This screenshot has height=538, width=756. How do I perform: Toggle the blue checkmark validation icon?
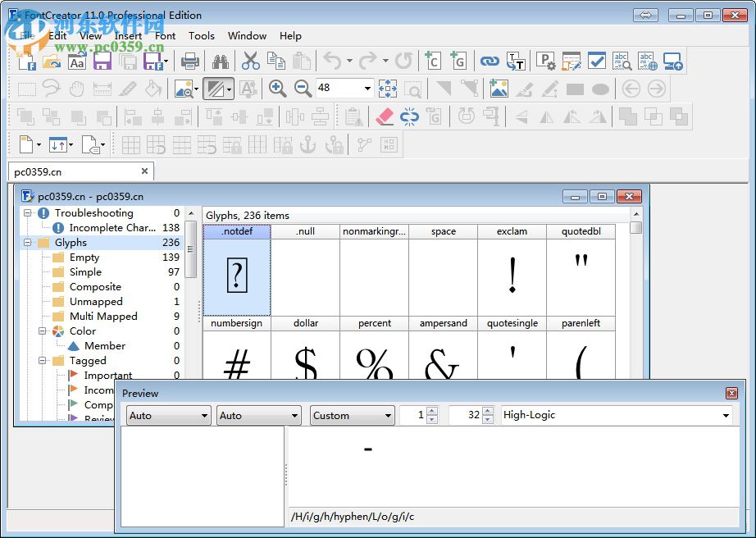tap(596, 62)
